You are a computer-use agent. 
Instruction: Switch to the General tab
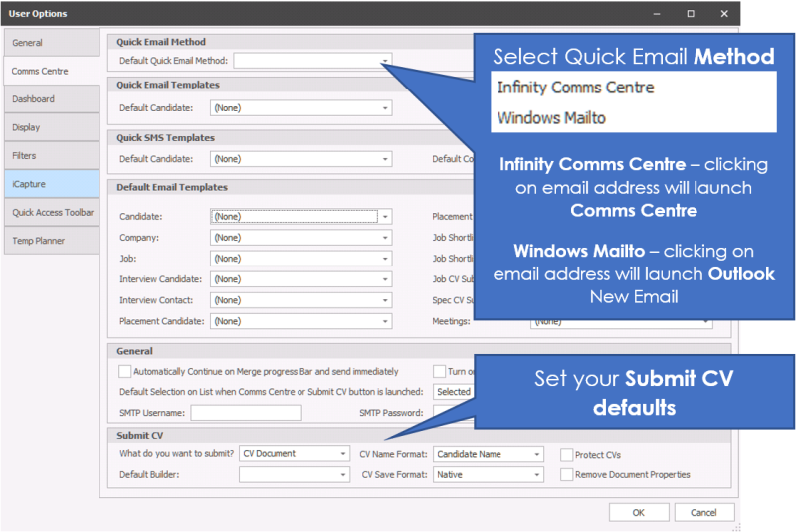[x=51, y=43]
